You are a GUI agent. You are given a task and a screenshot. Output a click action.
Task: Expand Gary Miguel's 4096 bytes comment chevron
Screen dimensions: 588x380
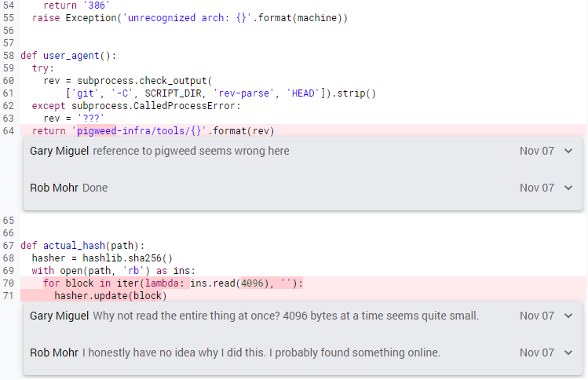(568, 316)
